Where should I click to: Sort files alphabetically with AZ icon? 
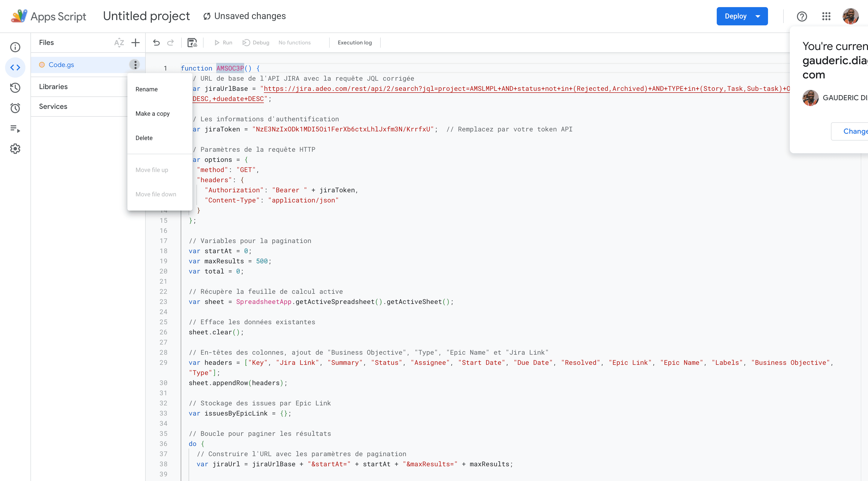point(119,43)
